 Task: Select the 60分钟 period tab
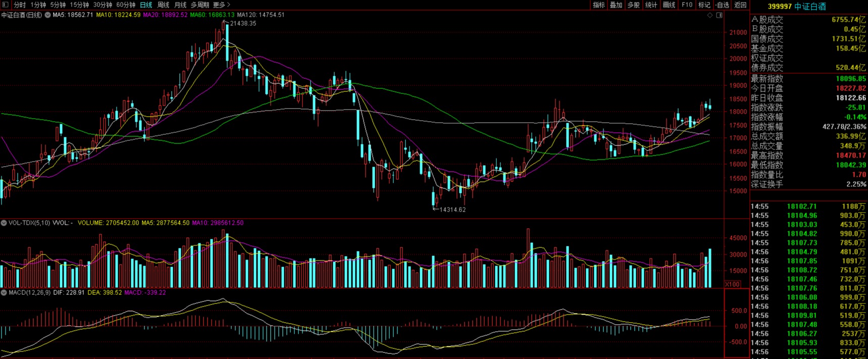[x=126, y=5]
